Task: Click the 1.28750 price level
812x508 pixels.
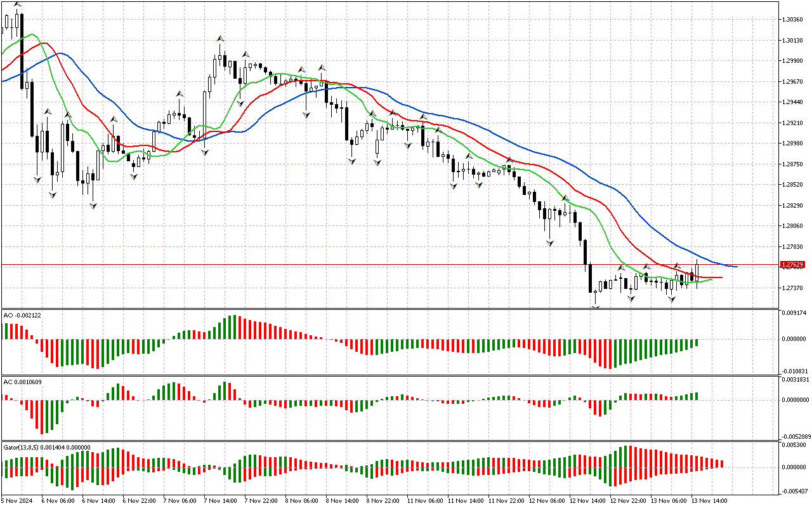Action: pyautogui.click(x=793, y=164)
